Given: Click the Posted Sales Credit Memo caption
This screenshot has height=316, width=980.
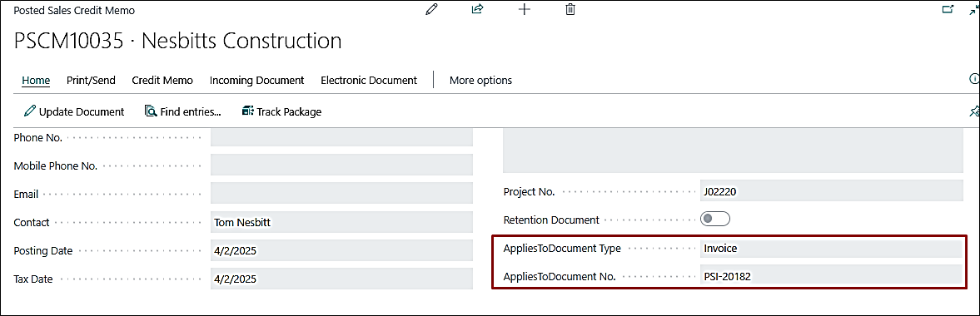Looking at the screenshot, I should tap(74, 11).
